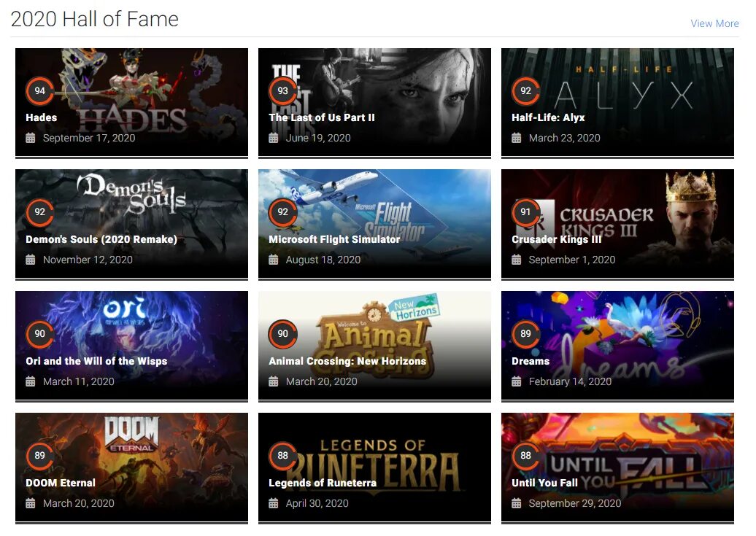This screenshot has height=536, width=756.
Task: Open the DOOM Eternal title link
Action: point(61,483)
